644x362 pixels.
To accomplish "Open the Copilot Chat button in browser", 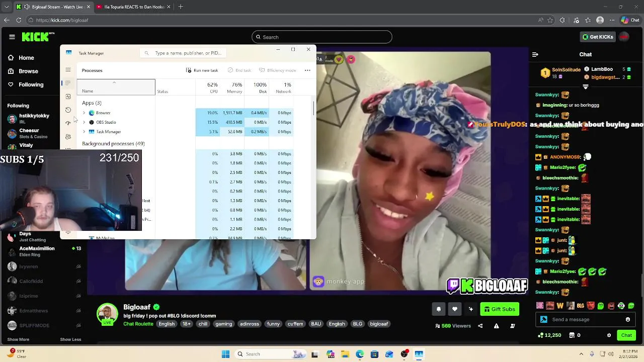I will [x=631, y=20].
